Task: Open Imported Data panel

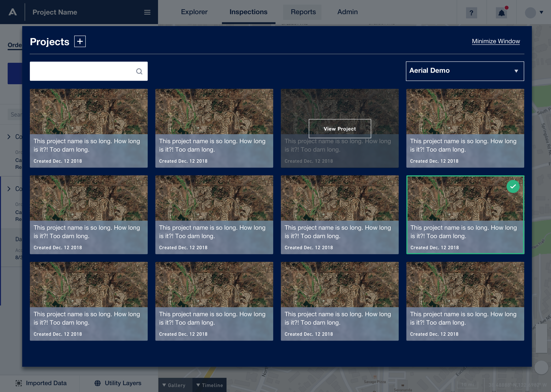Action: click(x=41, y=383)
